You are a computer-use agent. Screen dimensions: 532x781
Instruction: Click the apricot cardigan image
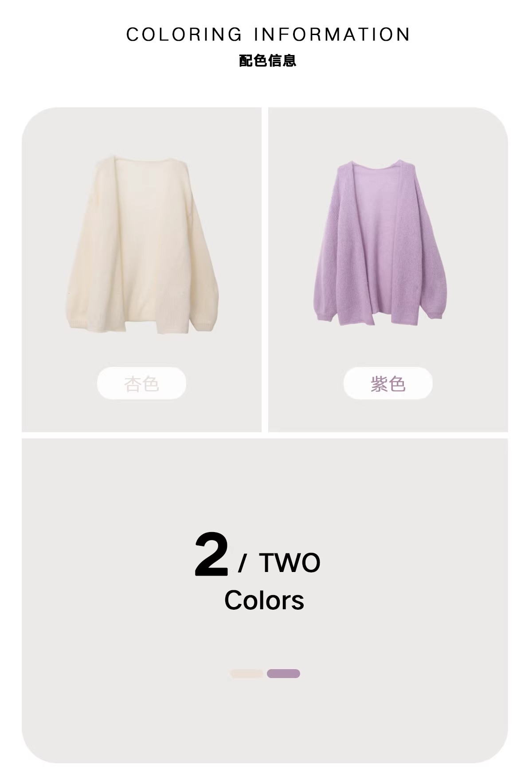[142, 245]
